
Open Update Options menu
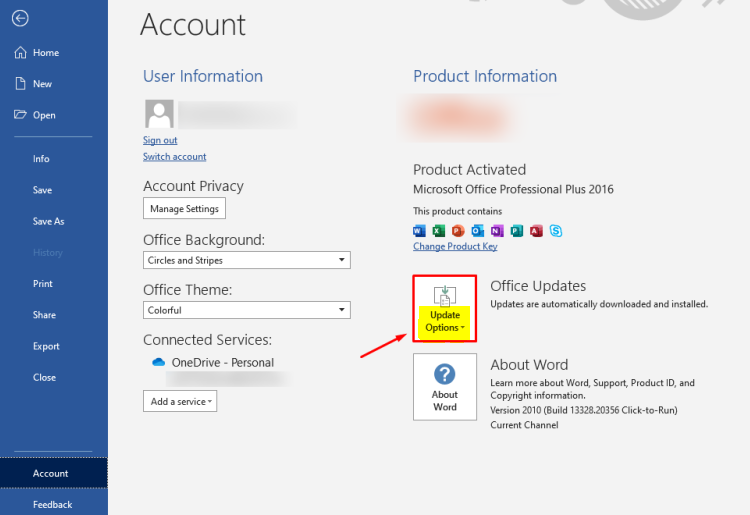(x=445, y=308)
